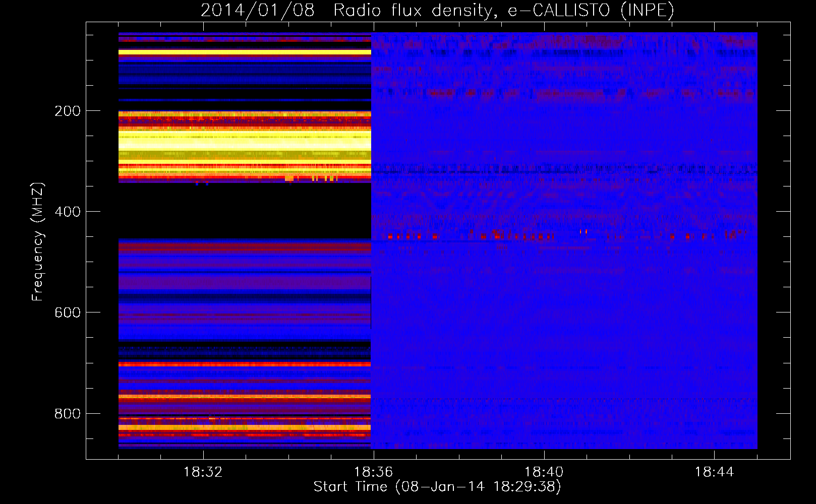
Task: Click the 18:44 time tick label
Action: 715,472
